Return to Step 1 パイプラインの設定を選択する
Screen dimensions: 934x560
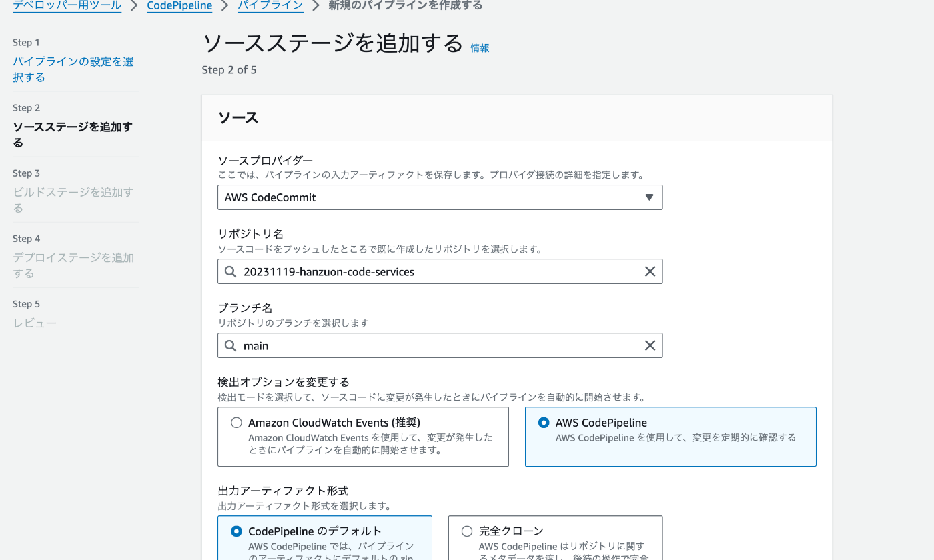[x=73, y=69]
